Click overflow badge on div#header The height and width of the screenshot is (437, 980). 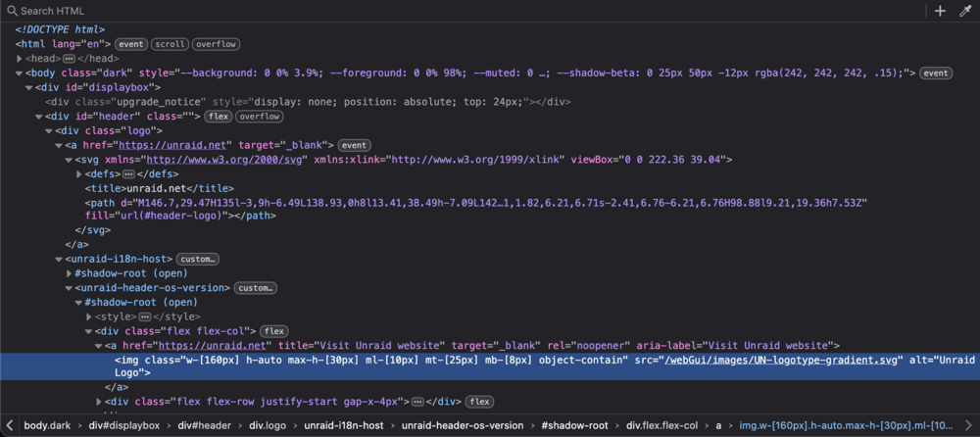260,117
